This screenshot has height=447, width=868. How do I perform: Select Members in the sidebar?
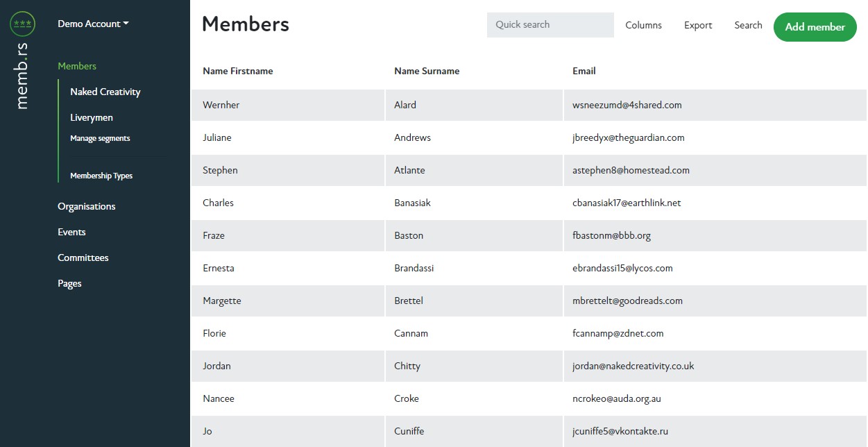(77, 65)
